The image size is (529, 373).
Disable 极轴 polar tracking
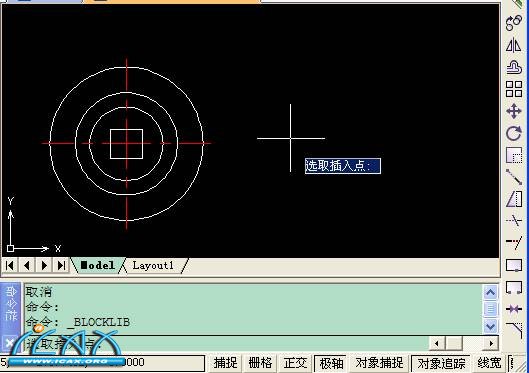(332, 363)
